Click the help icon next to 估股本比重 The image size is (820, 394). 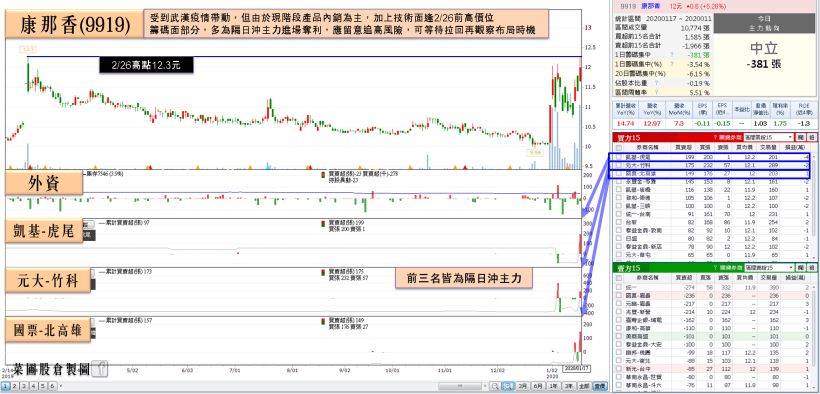[656, 83]
